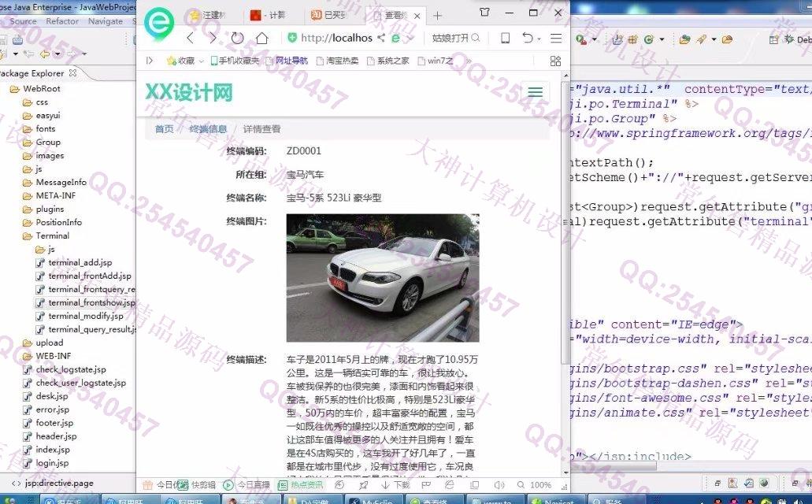
Task: Open the browser skin (shirt) icon
Action: click(x=484, y=12)
